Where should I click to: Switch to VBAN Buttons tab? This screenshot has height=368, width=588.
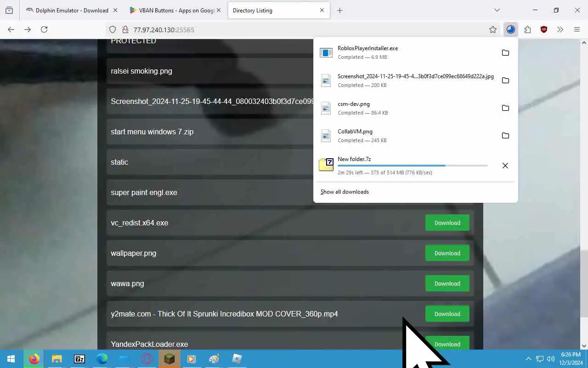[176, 10]
